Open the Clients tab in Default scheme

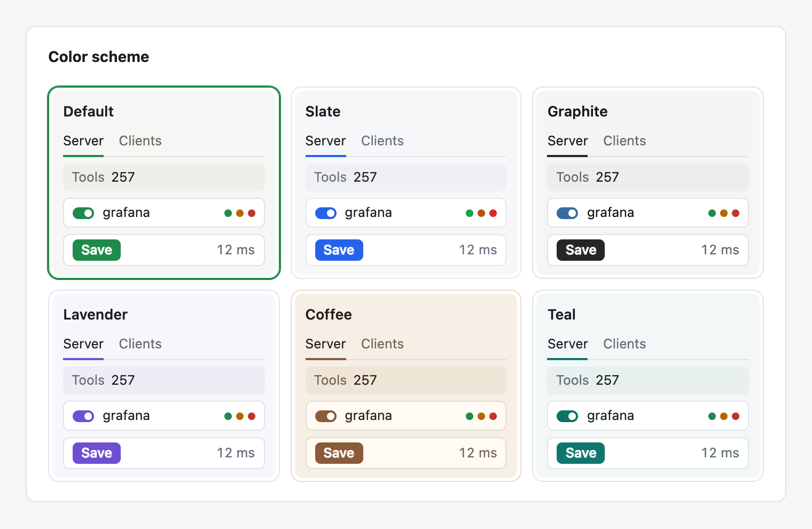coord(140,141)
